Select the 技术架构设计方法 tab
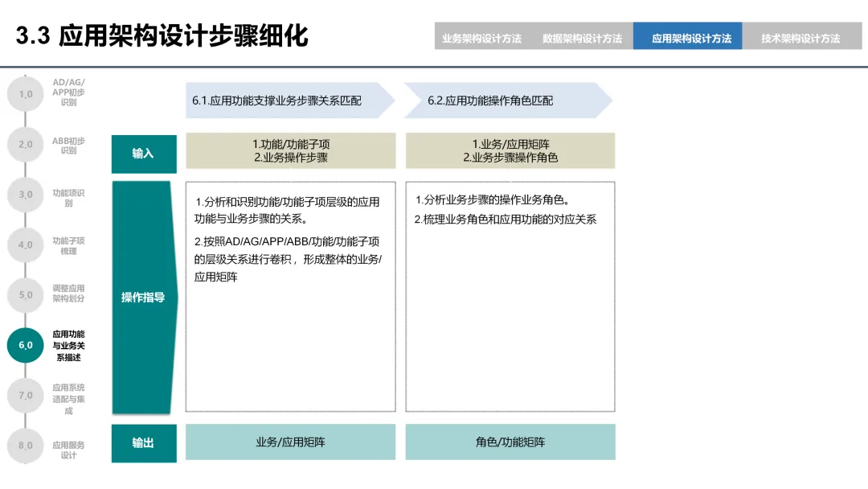This screenshot has width=868, height=489. tap(801, 39)
